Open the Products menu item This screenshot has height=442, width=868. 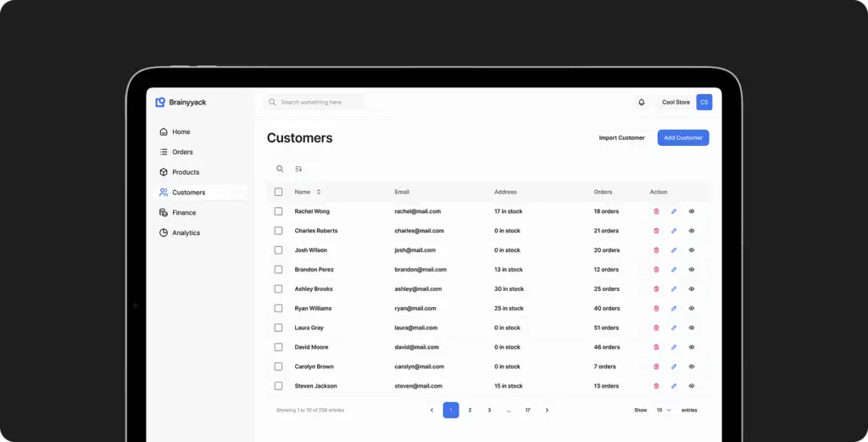(x=201, y=172)
